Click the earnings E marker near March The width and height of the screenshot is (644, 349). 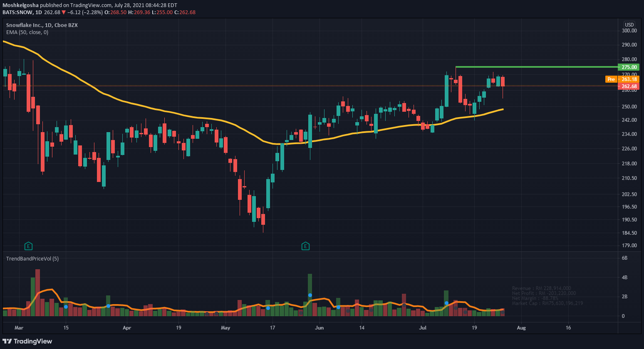28,246
